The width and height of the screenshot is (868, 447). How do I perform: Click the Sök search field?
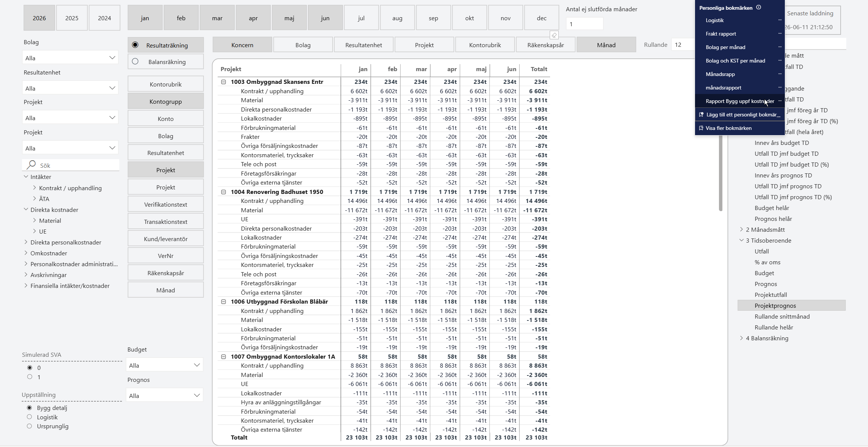coord(71,165)
